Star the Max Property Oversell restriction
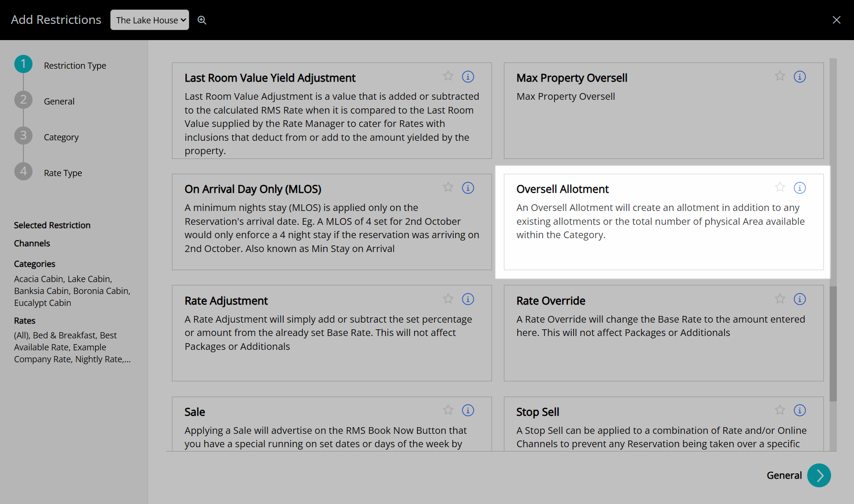 tap(780, 76)
